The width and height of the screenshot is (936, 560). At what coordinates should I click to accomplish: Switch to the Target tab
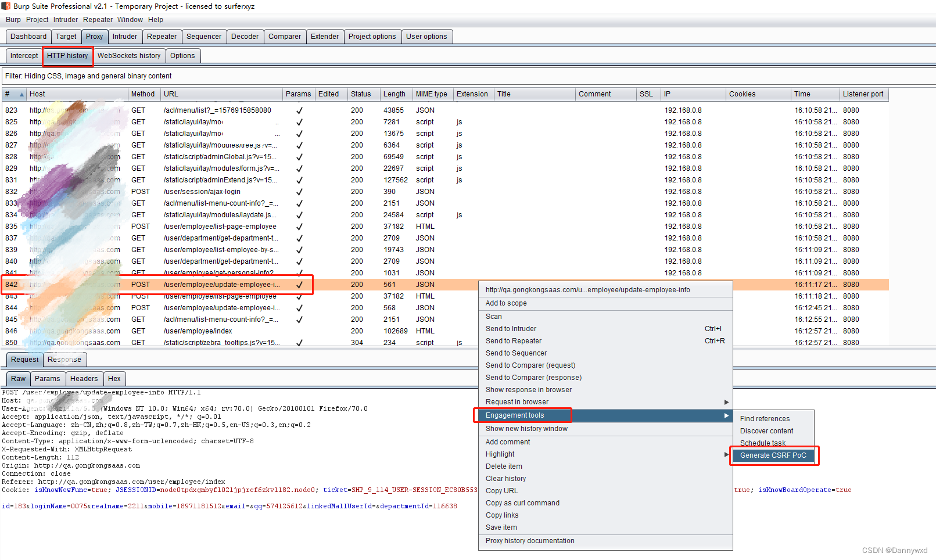point(66,37)
